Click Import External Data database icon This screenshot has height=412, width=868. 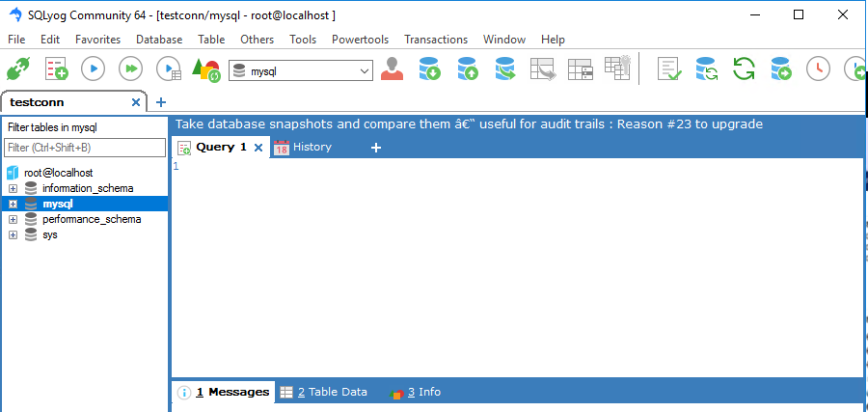(x=429, y=69)
